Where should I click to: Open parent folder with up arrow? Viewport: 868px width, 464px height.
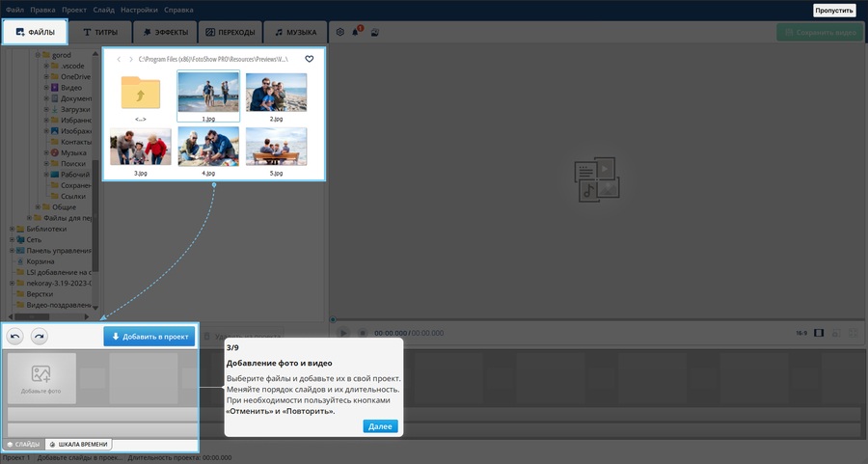point(141,93)
